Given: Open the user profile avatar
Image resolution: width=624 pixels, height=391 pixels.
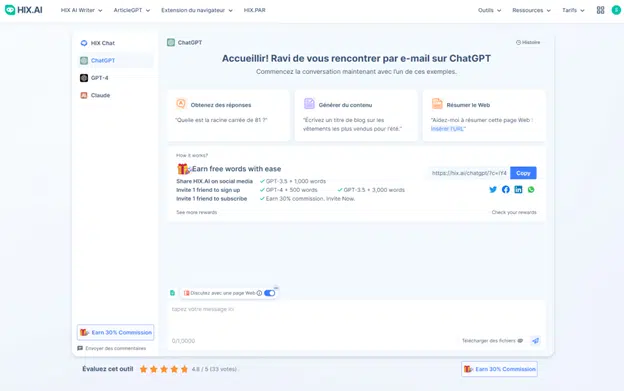Looking at the screenshot, I should pyautogui.click(x=616, y=10).
